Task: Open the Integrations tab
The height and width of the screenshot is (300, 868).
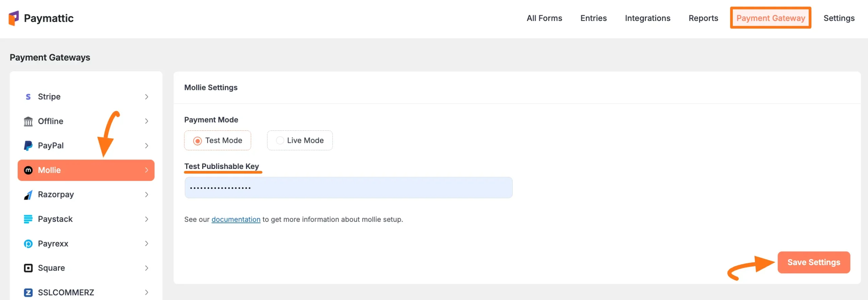Action: point(648,18)
